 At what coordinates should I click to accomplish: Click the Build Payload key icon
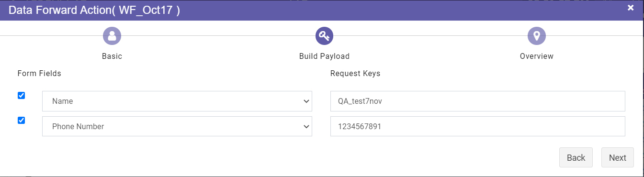[324, 36]
